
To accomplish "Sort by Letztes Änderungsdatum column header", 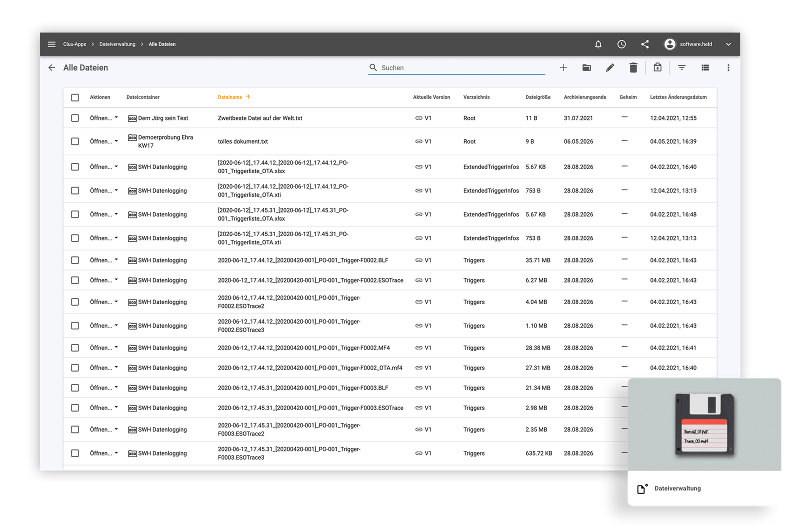I will click(678, 97).
